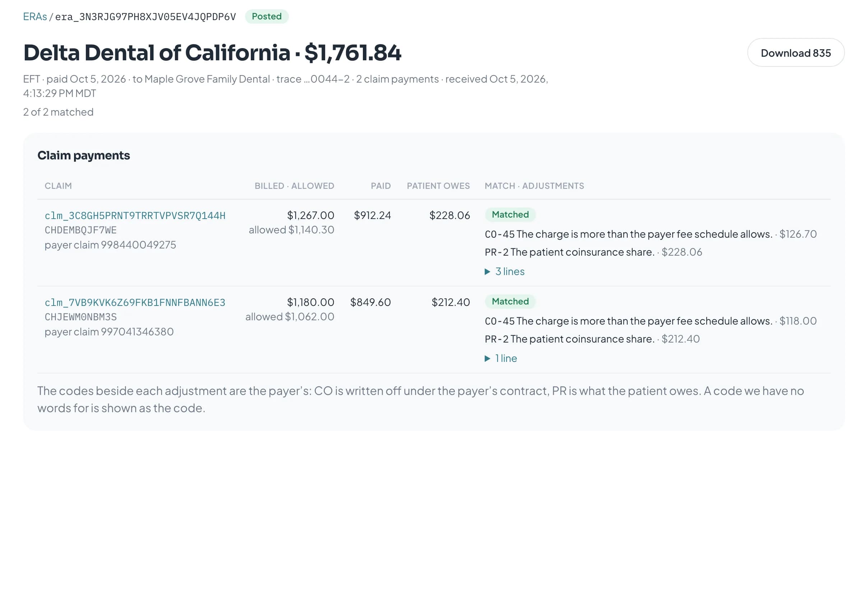Go back to the ERAs breadcrumb link
The image size is (868, 596).
click(x=35, y=17)
